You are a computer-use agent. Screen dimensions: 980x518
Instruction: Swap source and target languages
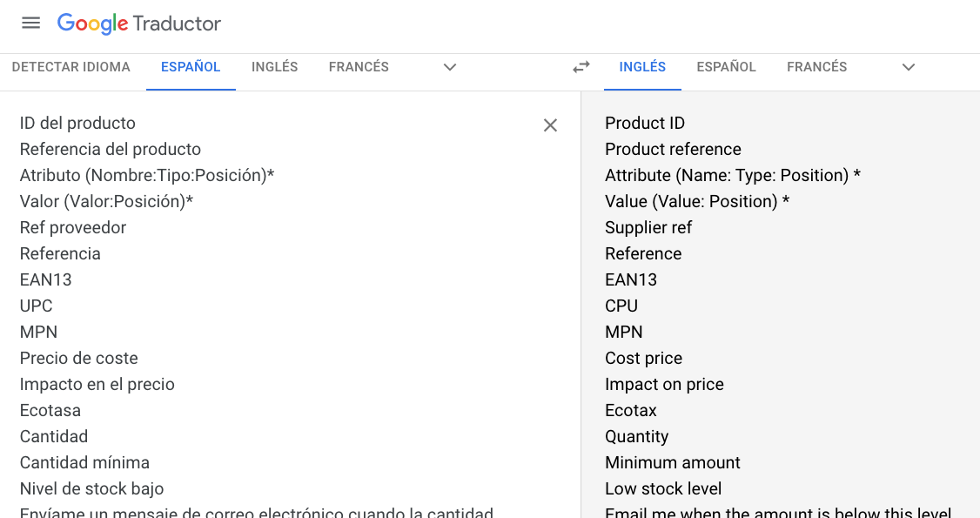(581, 67)
